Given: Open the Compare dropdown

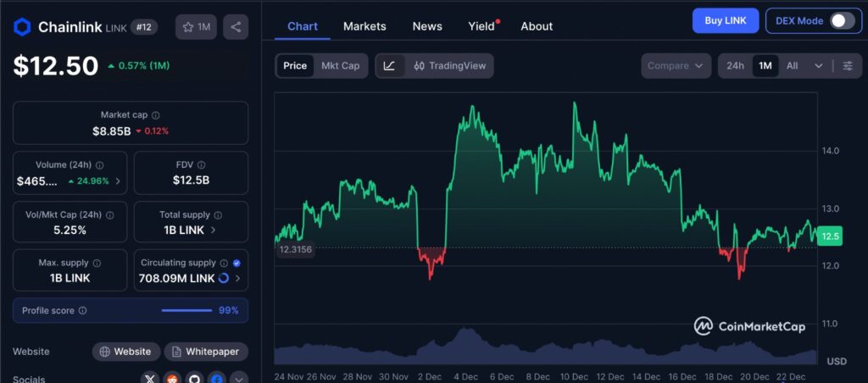Looking at the screenshot, I should 676,66.
